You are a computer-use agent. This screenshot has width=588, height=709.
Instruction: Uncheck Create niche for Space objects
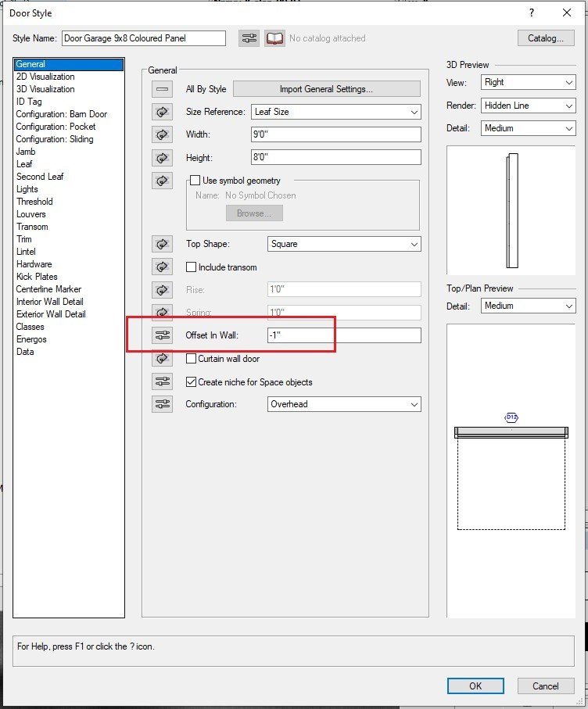tap(192, 381)
